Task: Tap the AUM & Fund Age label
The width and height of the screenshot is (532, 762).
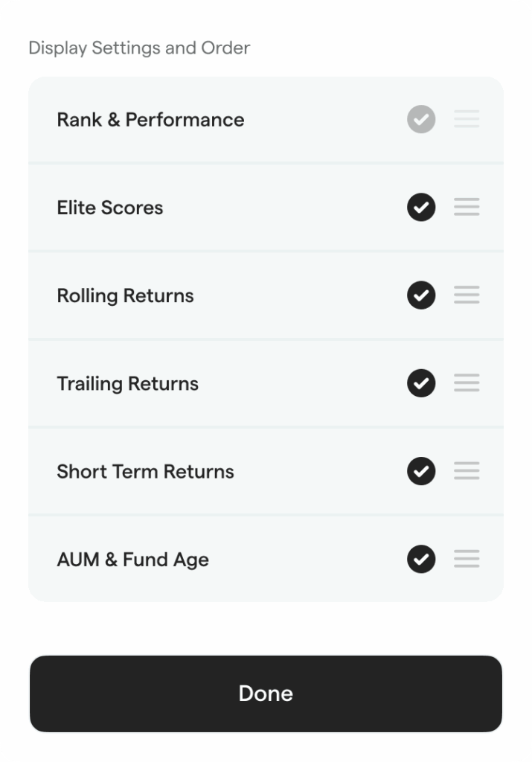Action: click(132, 560)
